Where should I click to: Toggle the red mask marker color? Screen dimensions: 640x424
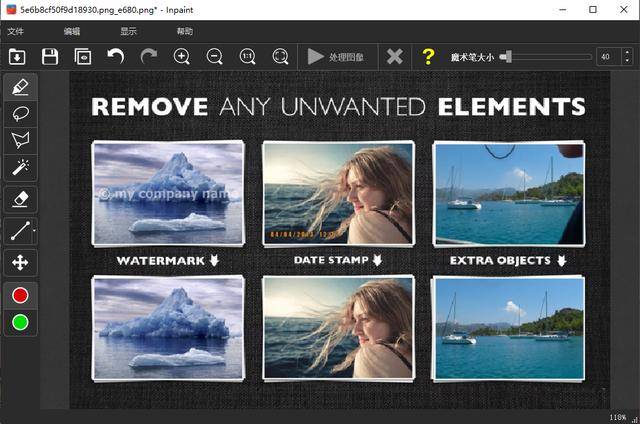click(20, 295)
